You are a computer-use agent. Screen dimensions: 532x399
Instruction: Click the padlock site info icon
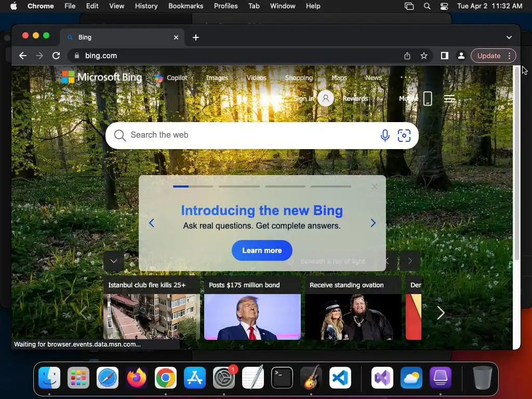(x=77, y=56)
